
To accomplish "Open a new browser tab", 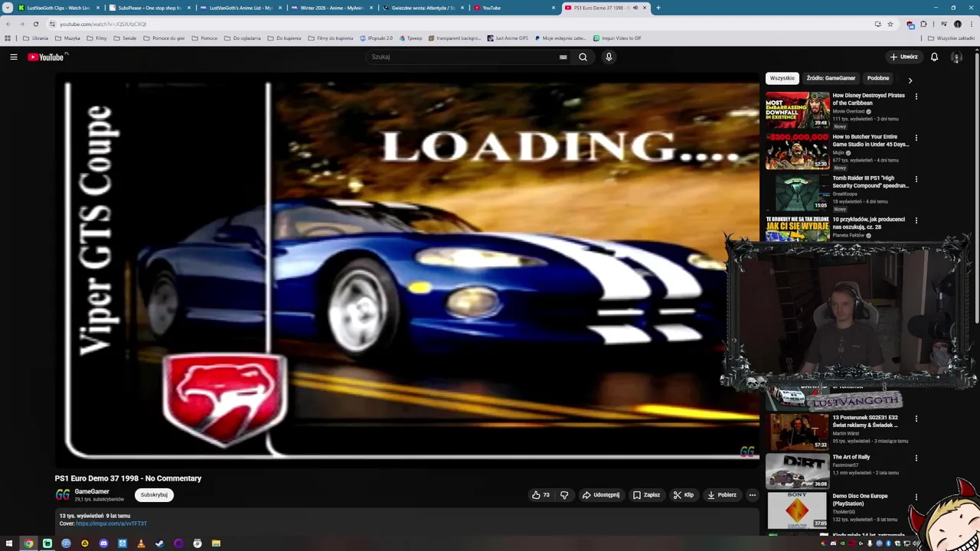I will (658, 8).
